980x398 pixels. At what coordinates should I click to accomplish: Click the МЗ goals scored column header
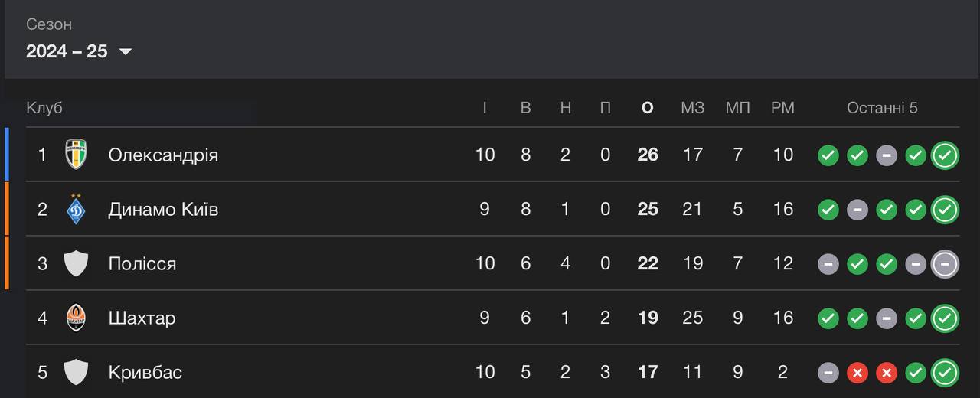(692, 108)
